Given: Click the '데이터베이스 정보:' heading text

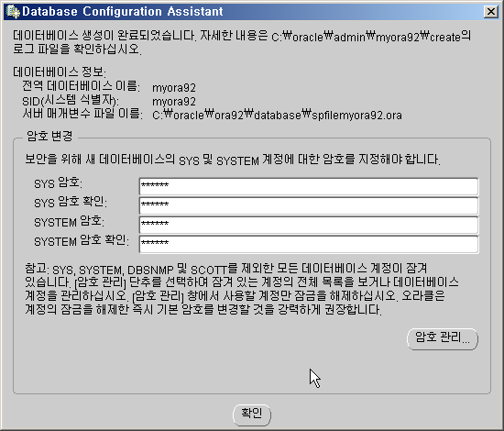Looking at the screenshot, I should tap(60, 72).
